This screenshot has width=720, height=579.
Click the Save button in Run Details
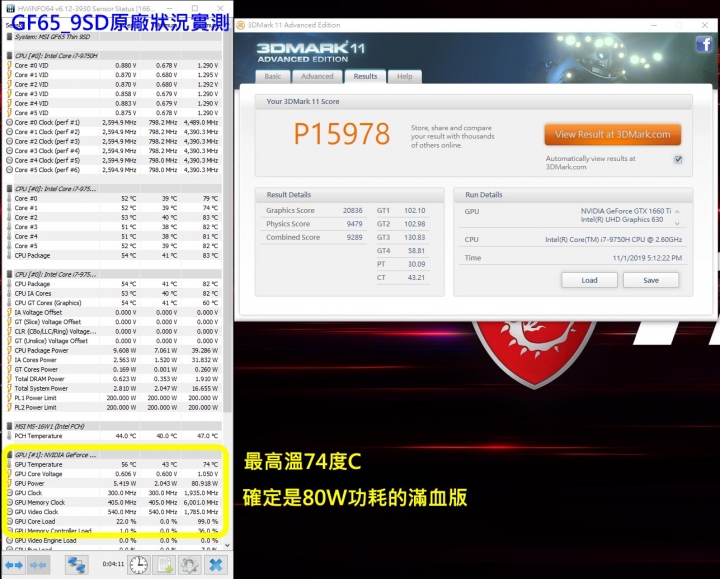pos(651,280)
